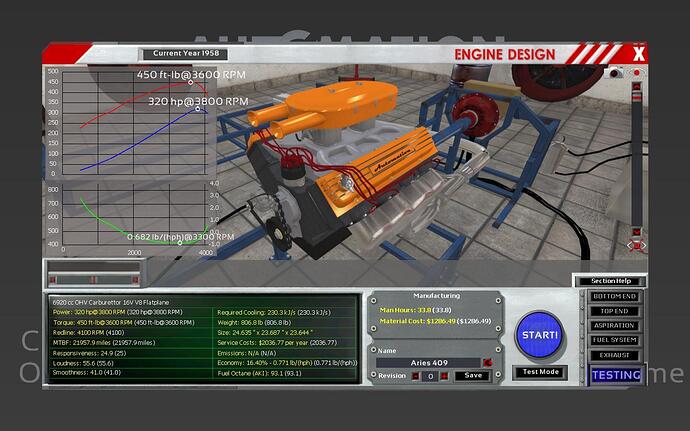This screenshot has width=690, height=431.
Task: Click the Test Mode button
Action: click(x=539, y=372)
